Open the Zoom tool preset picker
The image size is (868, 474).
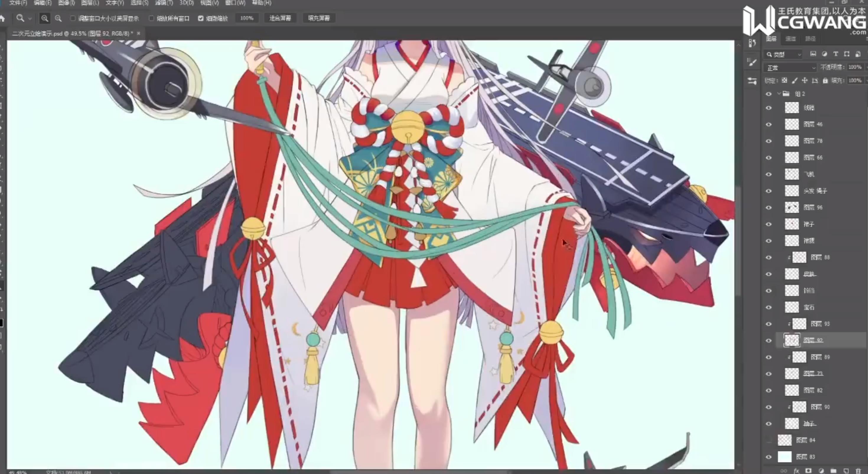coord(30,19)
